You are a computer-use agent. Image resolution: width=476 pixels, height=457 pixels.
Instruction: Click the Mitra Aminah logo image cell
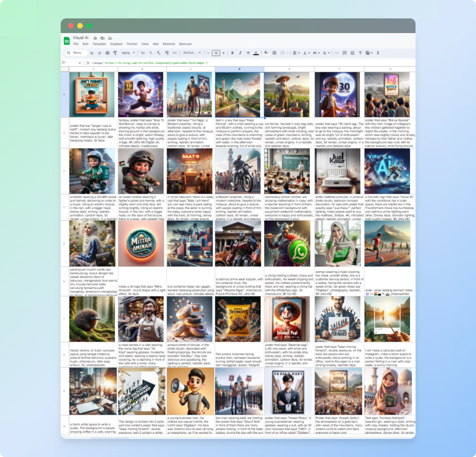click(x=142, y=243)
